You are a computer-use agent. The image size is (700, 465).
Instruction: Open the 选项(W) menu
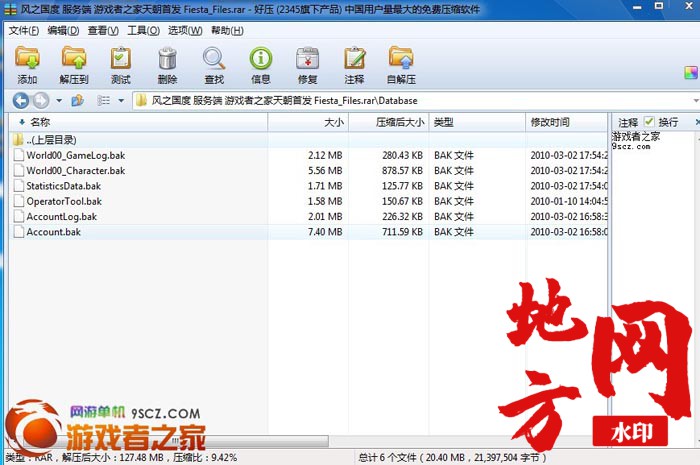[x=185, y=30]
